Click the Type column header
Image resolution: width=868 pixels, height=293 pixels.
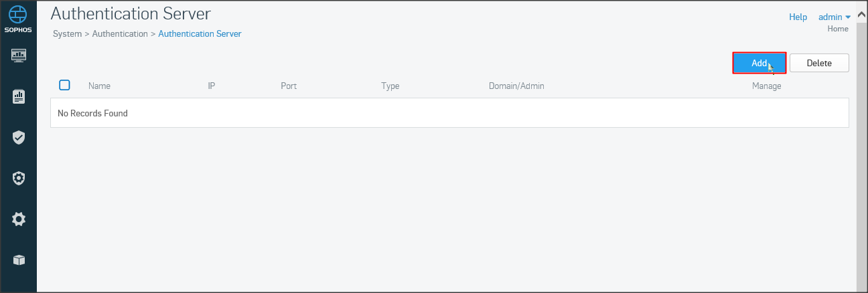tap(390, 86)
